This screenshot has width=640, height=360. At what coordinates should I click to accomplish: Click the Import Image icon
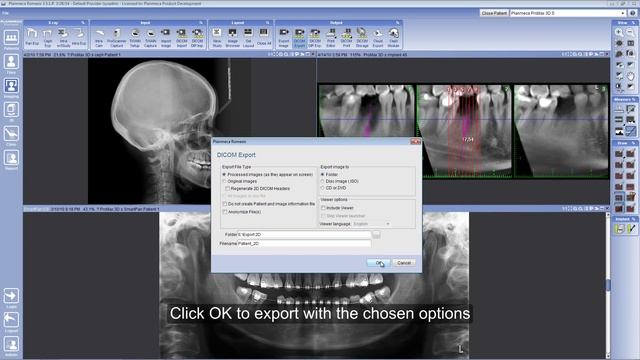pos(166,37)
